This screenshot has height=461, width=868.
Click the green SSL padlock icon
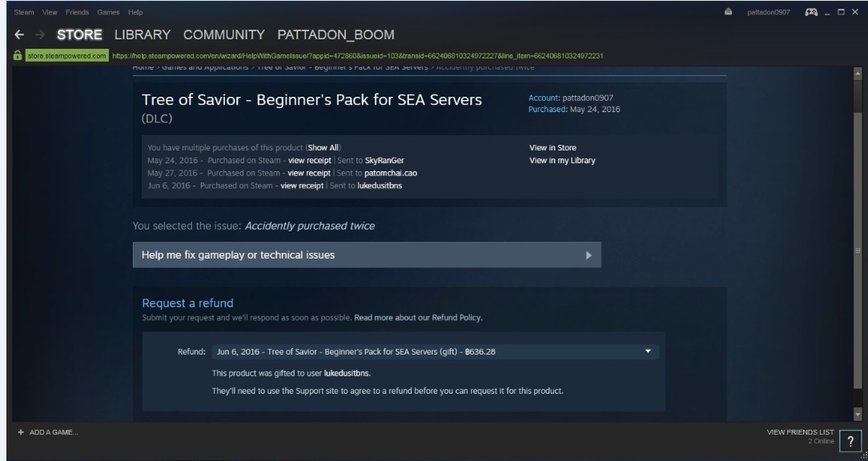tap(15, 55)
